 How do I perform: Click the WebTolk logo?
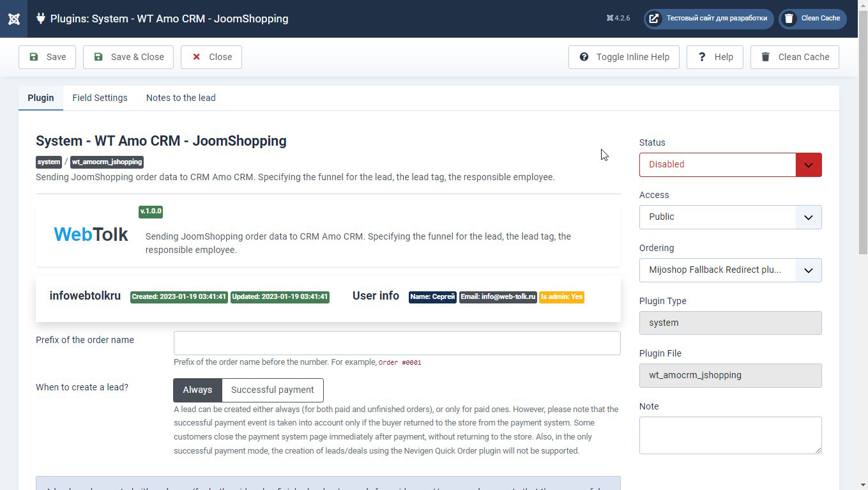pos(91,234)
